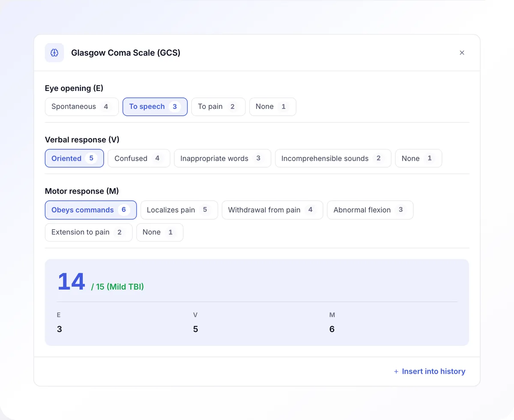Select To speech eye opening option
514x420 pixels.
(x=155, y=107)
